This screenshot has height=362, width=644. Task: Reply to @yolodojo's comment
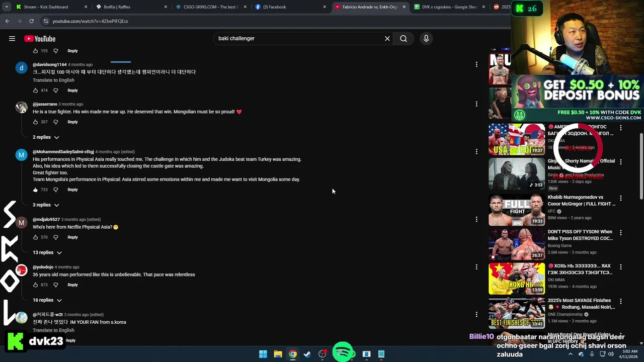(72, 285)
